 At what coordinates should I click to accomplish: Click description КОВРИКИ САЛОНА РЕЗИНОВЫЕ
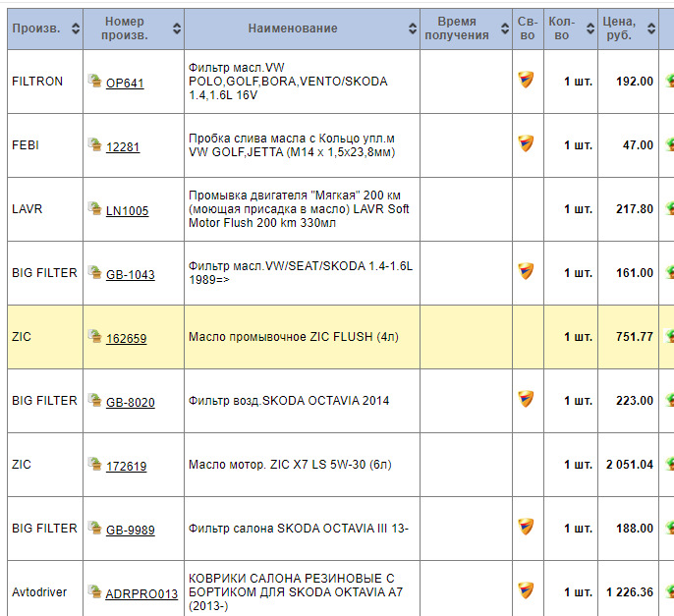[296, 591]
